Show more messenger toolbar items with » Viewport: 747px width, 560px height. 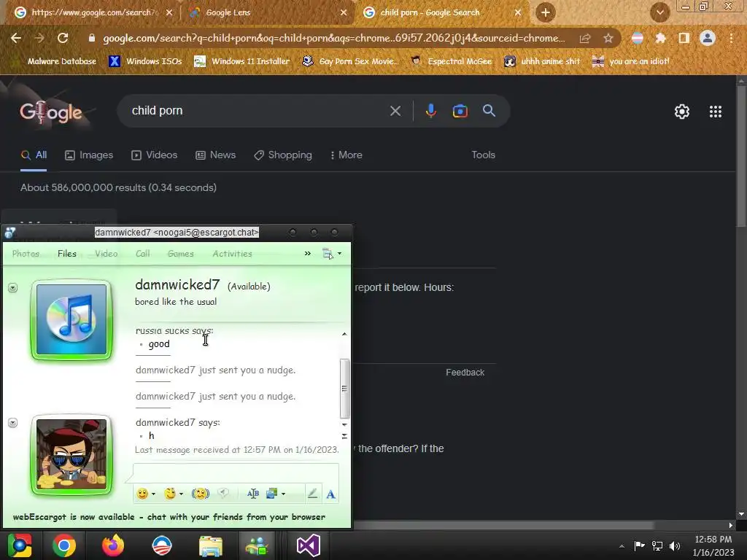[308, 253]
